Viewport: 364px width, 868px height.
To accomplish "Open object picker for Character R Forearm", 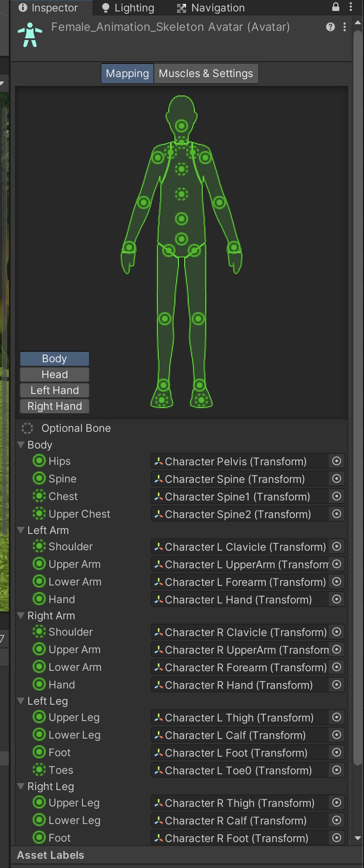I will pyautogui.click(x=337, y=667).
